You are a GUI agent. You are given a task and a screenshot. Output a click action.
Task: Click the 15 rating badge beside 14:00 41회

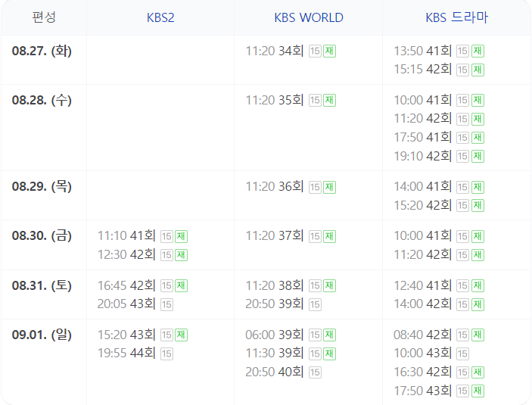pos(463,187)
